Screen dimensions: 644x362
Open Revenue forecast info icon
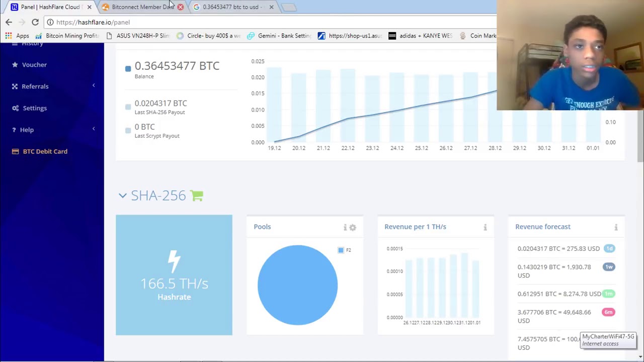point(616,228)
